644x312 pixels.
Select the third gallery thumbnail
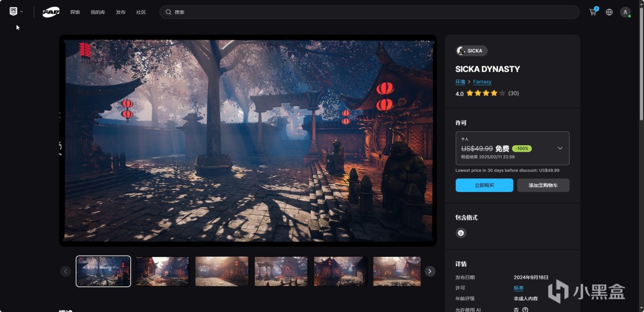pyautogui.click(x=222, y=271)
